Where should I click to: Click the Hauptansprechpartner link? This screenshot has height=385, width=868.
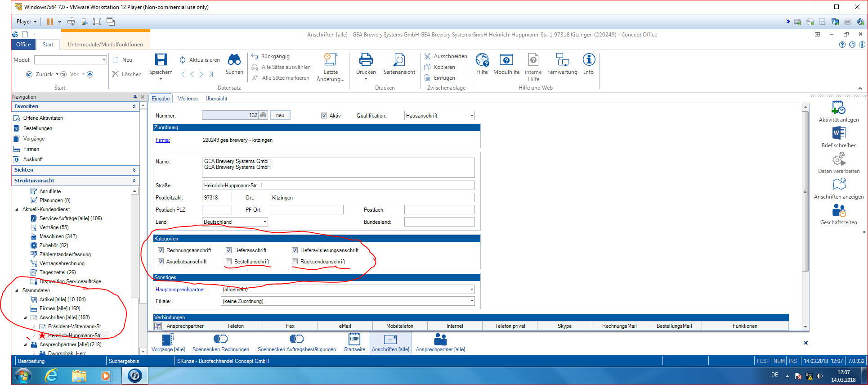181,290
